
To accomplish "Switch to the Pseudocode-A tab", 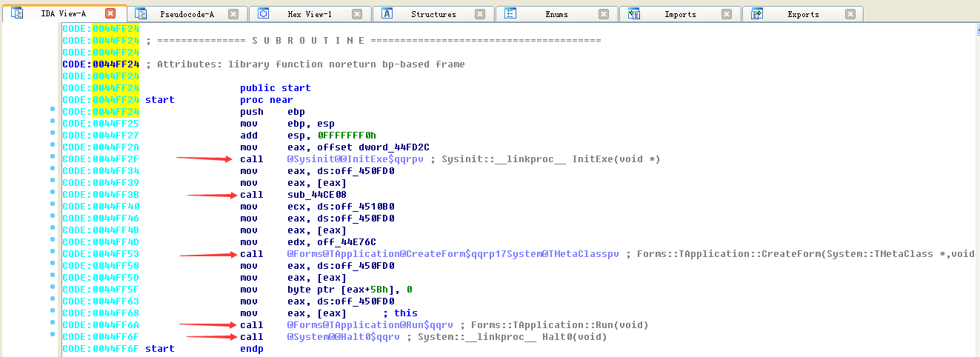I will [187, 14].
